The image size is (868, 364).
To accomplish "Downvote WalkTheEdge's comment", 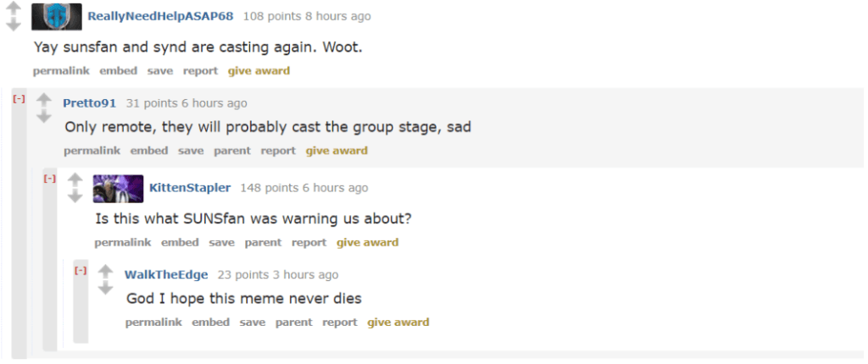I will [x=105, y=287].
